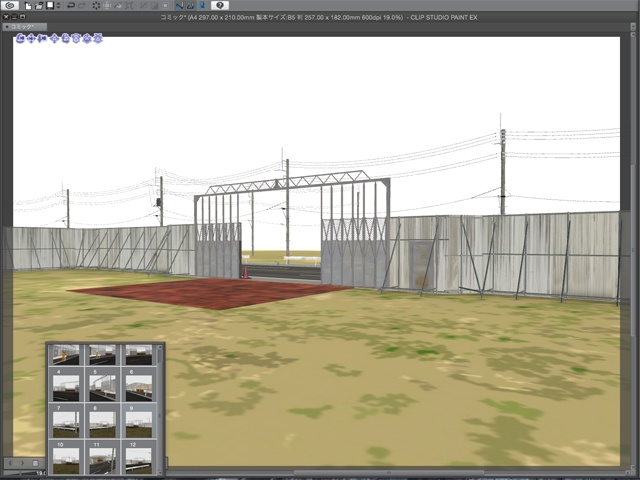Image resolution: width=640 pixels, height=480 pixels.
Task: Click the Scale/Rotate transform icon
Action: tap(129, 6)
